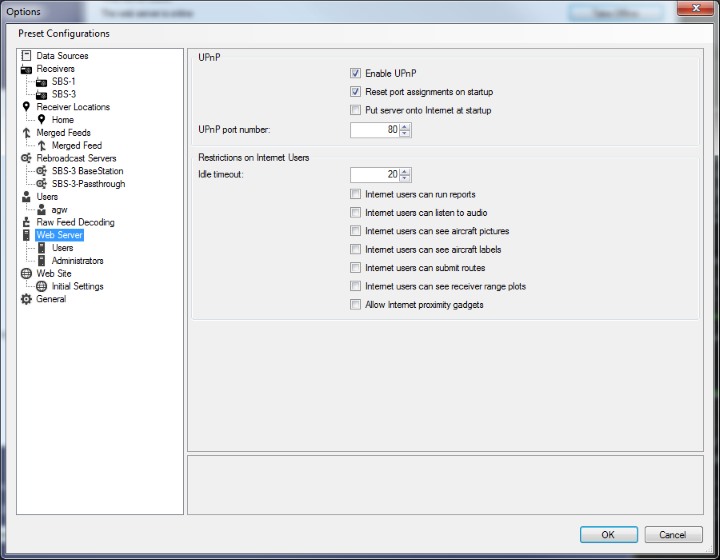The height and width of the screenshot is (560, 720).
Task: Click the Receiver Locations pin icon
Action: 27,107
